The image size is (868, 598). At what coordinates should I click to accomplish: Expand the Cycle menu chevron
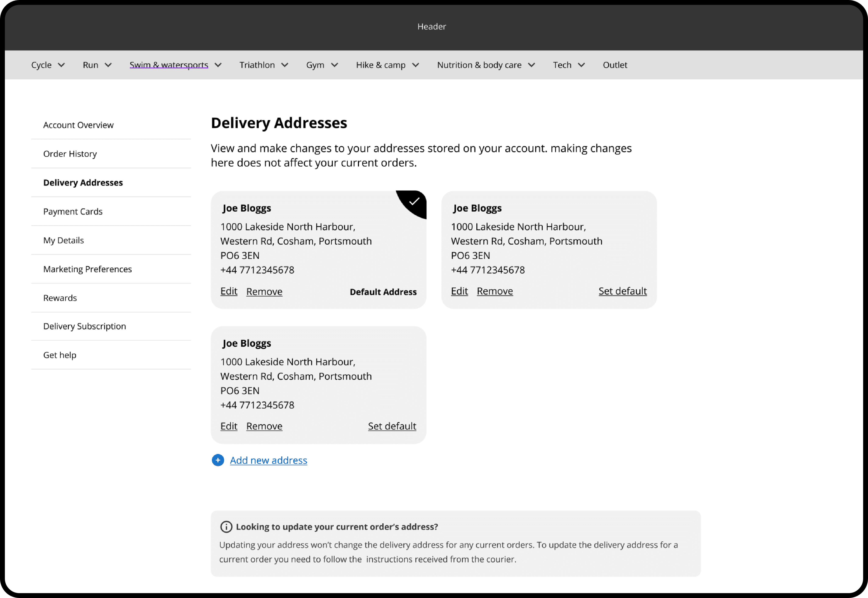pos(61,65)
